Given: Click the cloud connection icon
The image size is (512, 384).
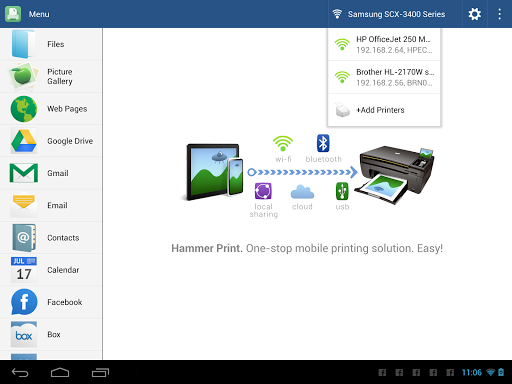Looking at the screenshot, I should (302, 192).
